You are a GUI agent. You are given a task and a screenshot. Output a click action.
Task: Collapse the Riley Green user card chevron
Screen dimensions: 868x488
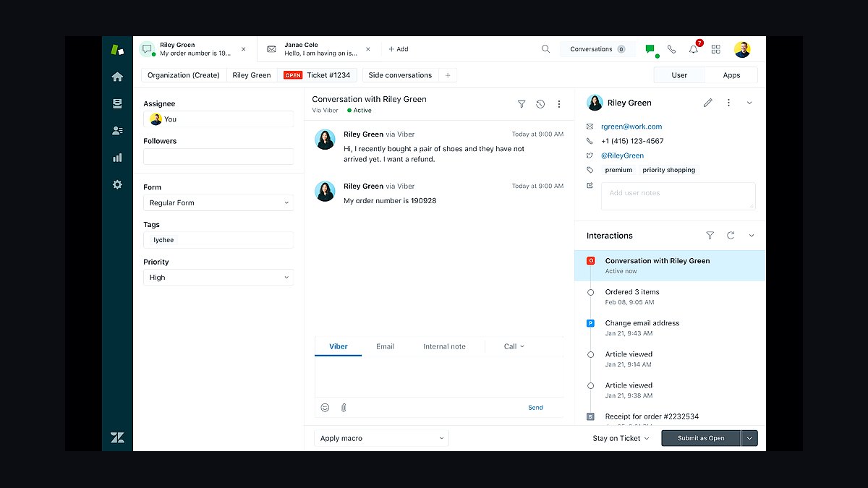tap(749, 103)
